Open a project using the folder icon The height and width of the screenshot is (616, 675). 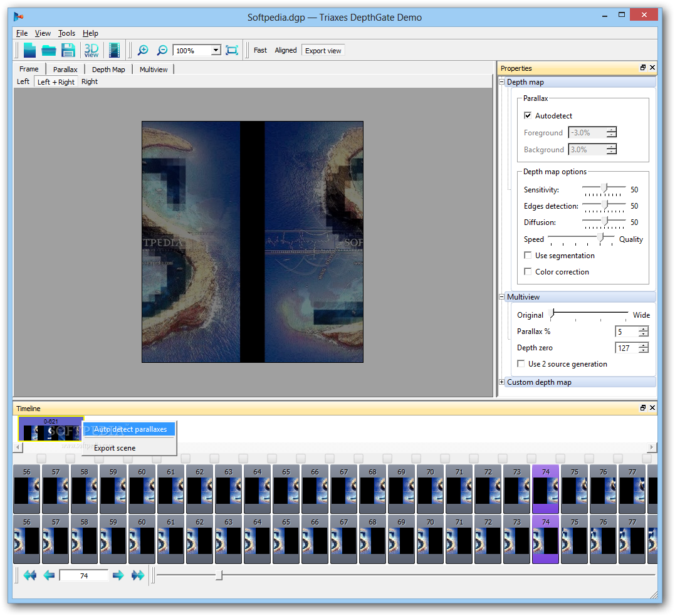[x=49, y=51]
